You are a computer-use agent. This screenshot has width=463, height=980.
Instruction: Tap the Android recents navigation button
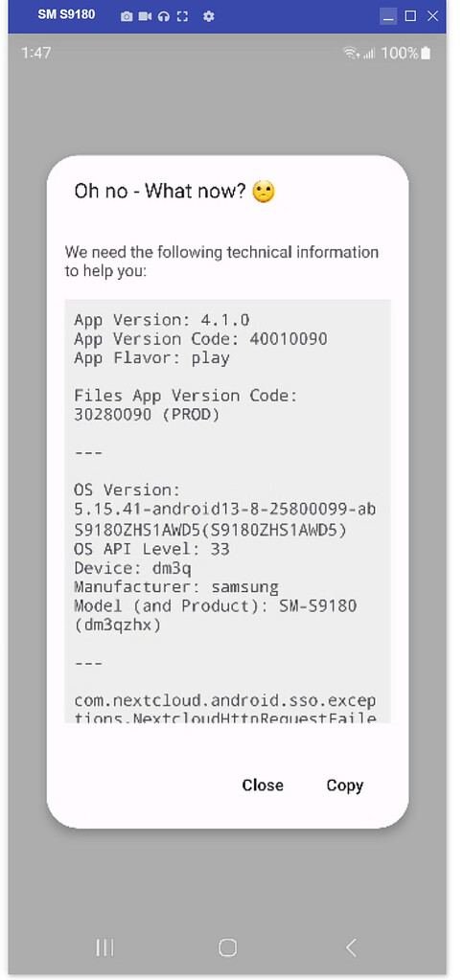point(105,947)
